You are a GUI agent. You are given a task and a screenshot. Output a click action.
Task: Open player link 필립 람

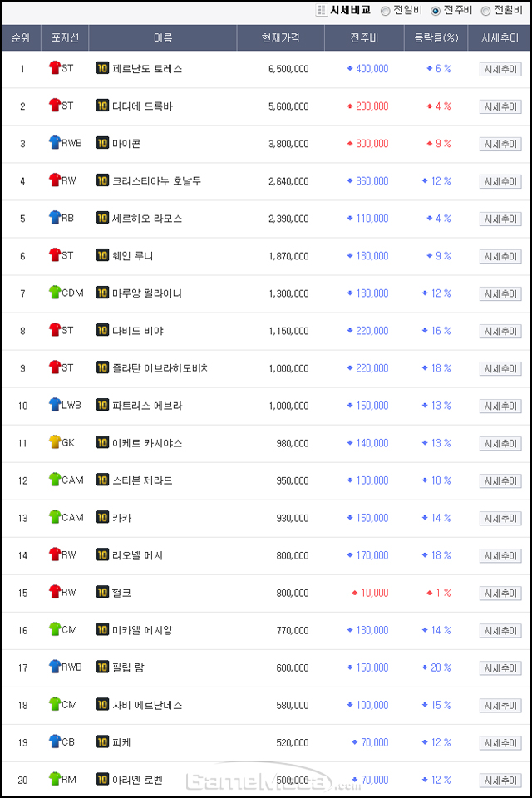point(128,667)
